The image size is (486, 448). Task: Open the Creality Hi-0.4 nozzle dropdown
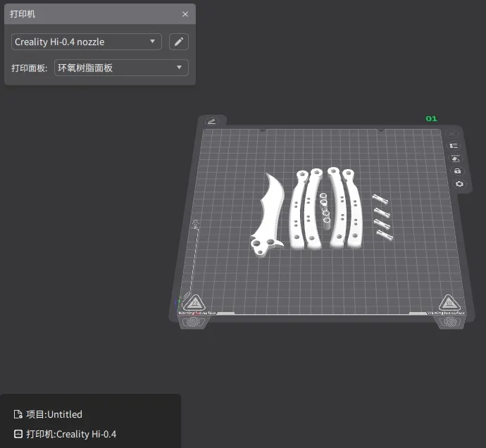click(x=87, y=42)
